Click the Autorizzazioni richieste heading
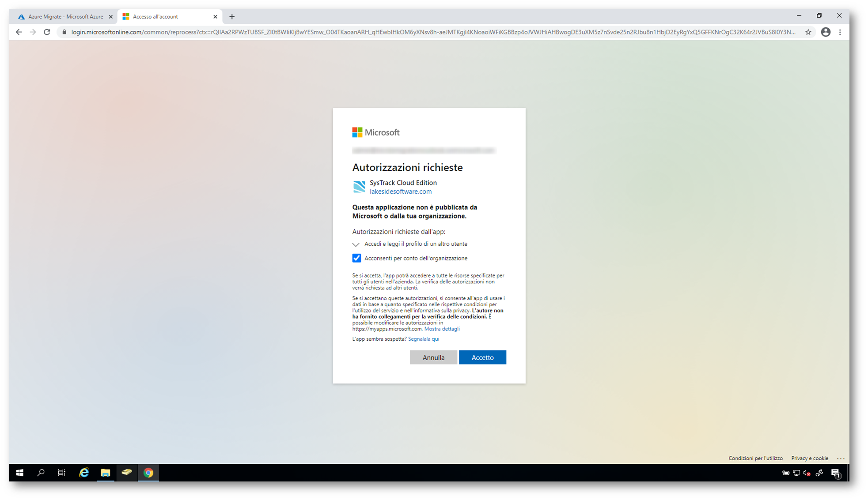Screen dimensions: 868x500 (407, 167)
